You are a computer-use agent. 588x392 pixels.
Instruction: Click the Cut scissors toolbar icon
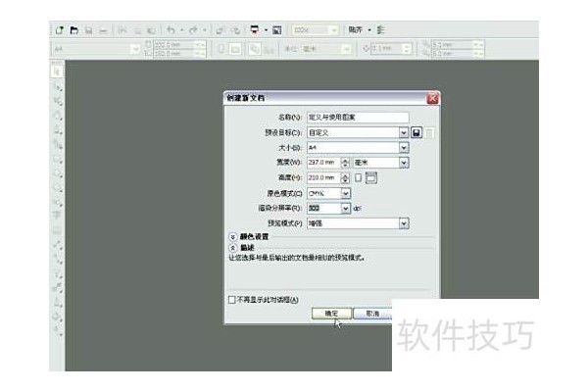(x=122, y=30)
